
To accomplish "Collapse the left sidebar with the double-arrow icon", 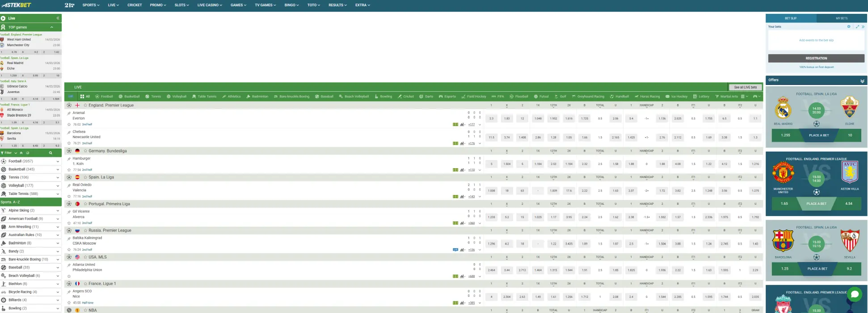I will 58,18.
